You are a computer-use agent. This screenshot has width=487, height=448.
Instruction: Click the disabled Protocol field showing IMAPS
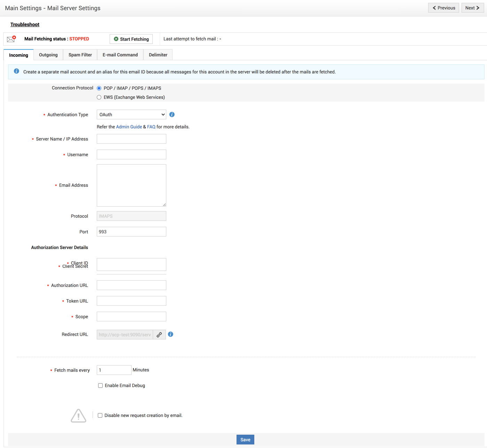(x=131, y=216)
